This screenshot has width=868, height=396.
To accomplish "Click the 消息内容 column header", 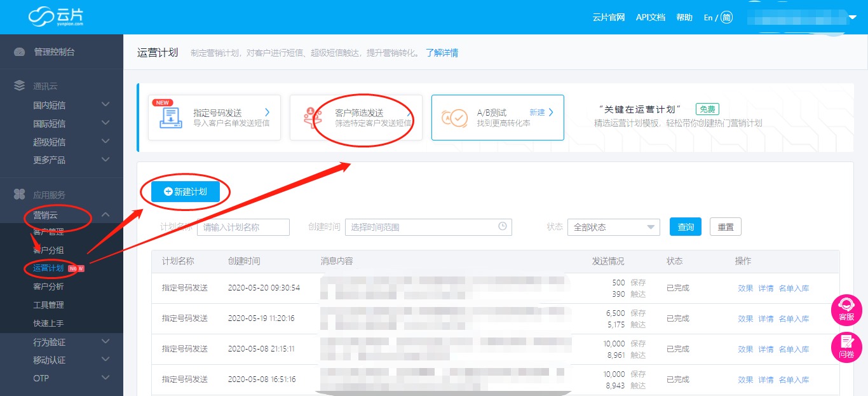I will click(337, 261).
